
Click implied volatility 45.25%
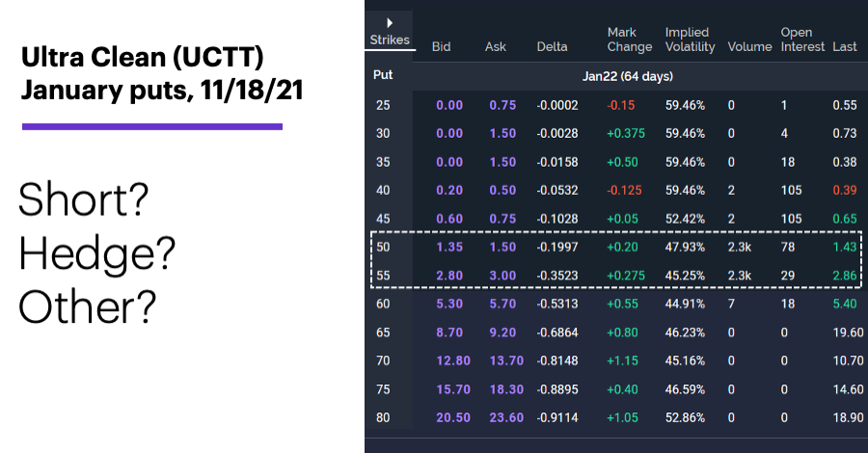click(686, 276)
